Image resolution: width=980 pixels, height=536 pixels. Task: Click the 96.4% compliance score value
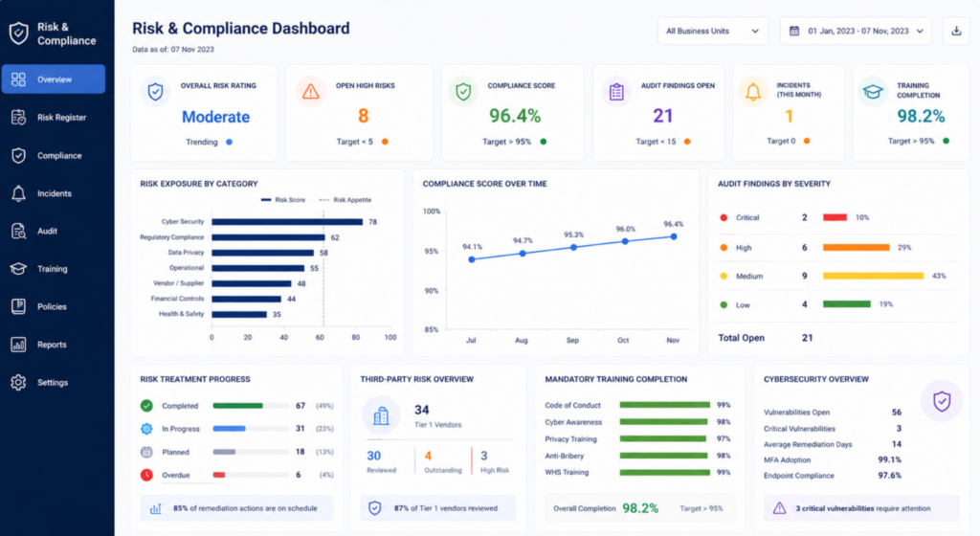515,116
